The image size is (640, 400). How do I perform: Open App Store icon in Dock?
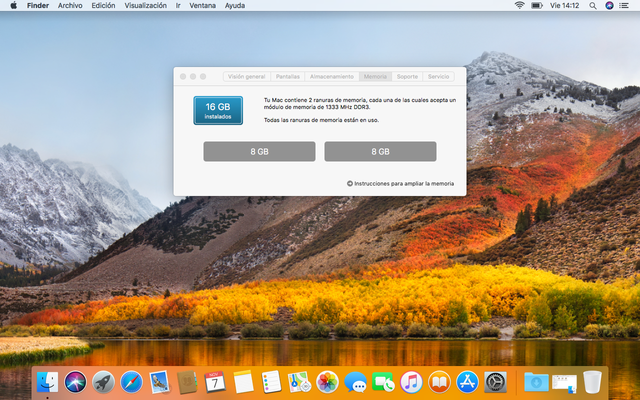[x=467, y=382]
